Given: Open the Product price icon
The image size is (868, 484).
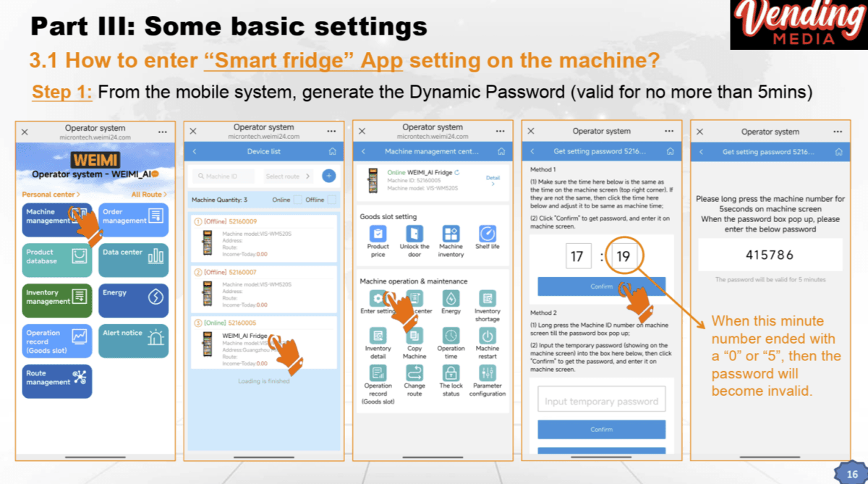Looking at the screenshot, I should [x=378, y=234].
